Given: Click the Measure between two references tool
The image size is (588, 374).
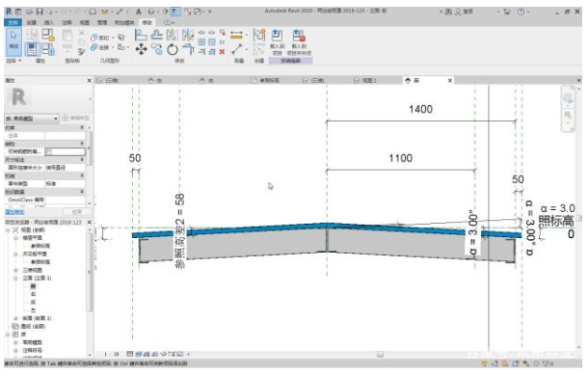Looking at the screenshot, I should (x=236, y=49).
